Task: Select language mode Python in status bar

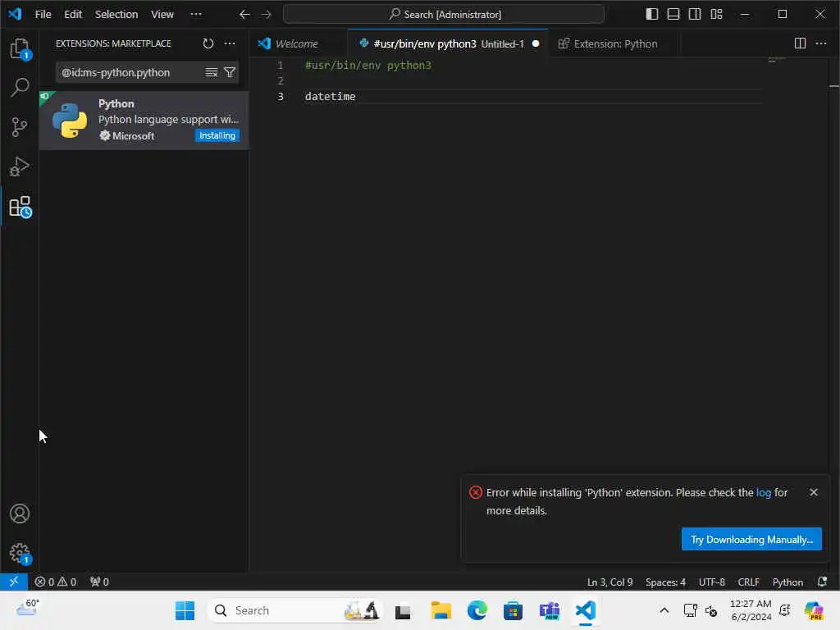Action: click(x=787, y=582)
